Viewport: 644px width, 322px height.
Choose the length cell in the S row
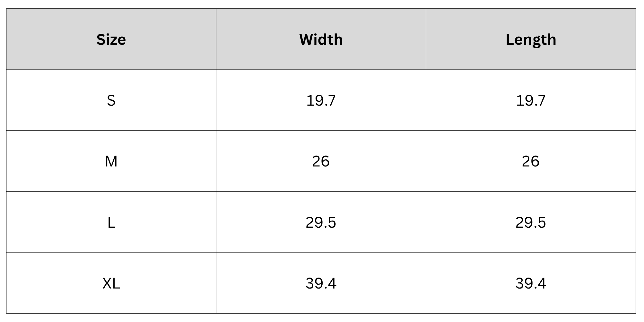[531, 100]
